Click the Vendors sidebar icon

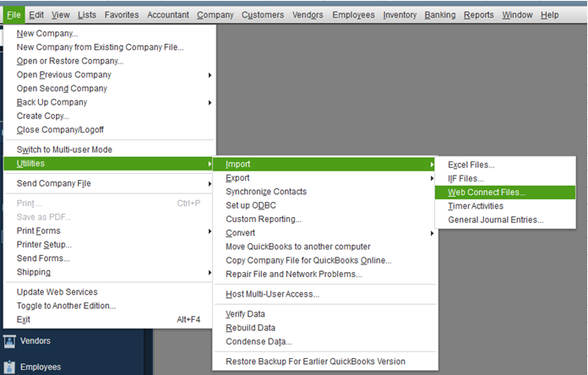tap(9, 341)
